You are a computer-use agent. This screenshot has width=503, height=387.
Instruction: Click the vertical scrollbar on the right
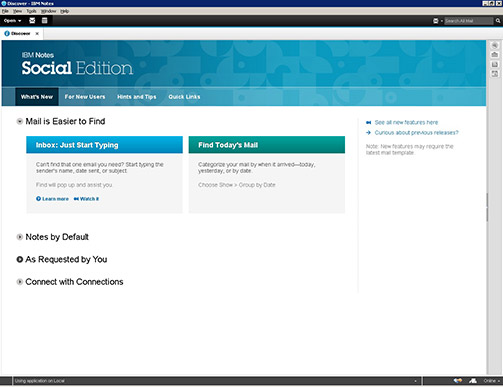(x=487, y=207)
